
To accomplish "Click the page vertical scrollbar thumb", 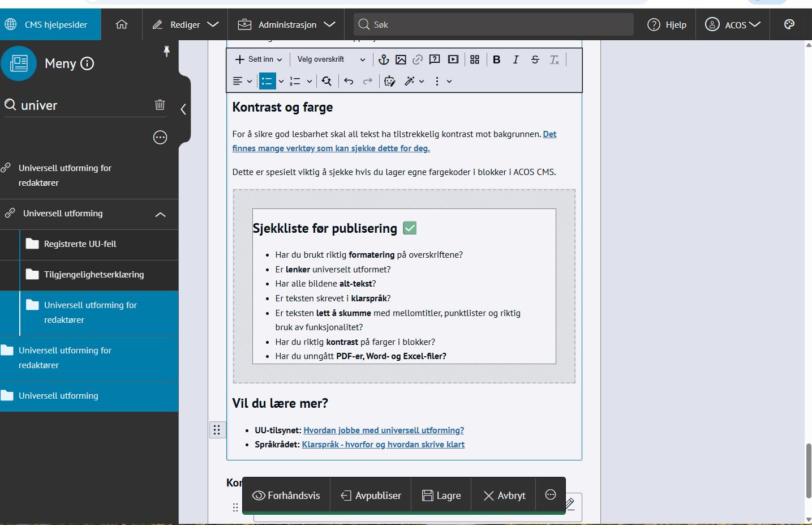I will (809, 470).
